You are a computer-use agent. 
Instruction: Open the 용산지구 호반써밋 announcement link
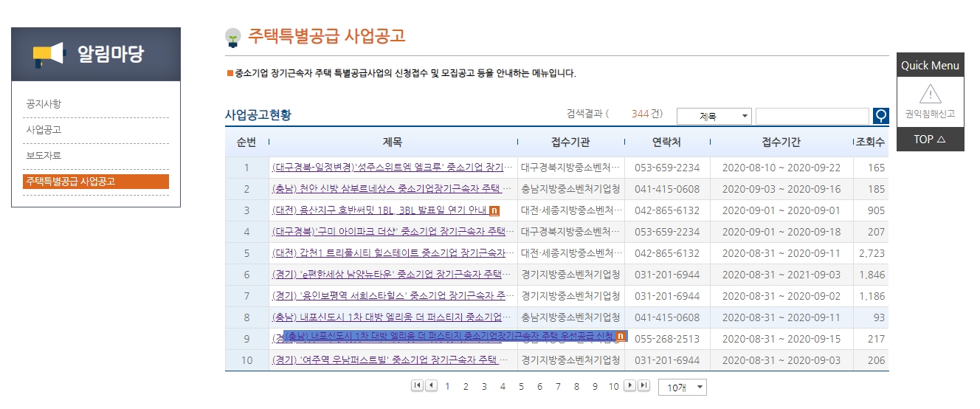click(379, 210)
